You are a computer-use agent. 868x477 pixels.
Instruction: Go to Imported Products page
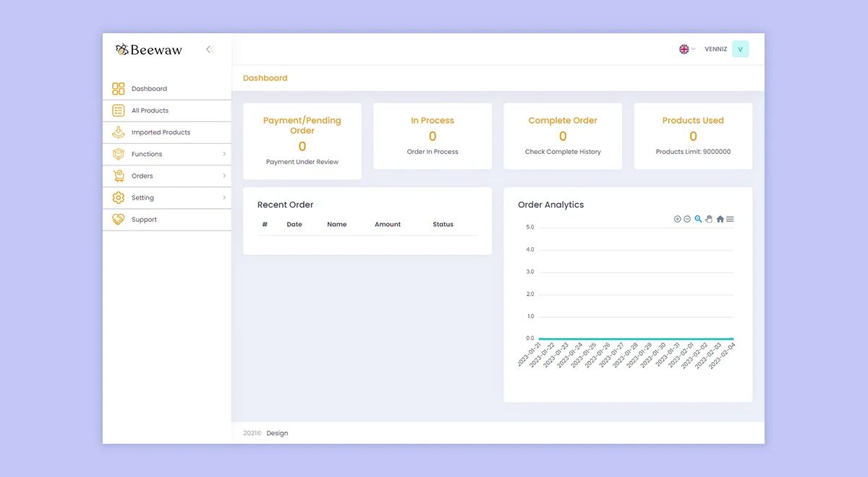[161, 132]
